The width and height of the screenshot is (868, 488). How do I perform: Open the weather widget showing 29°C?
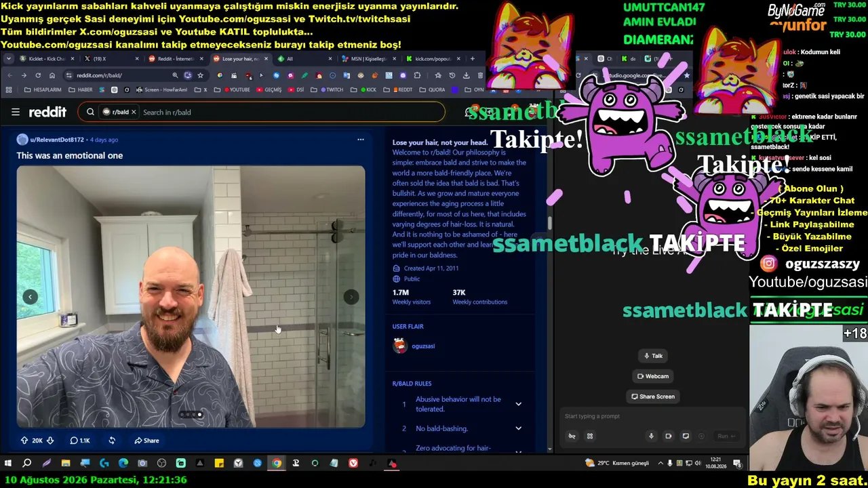click(618, 464)
